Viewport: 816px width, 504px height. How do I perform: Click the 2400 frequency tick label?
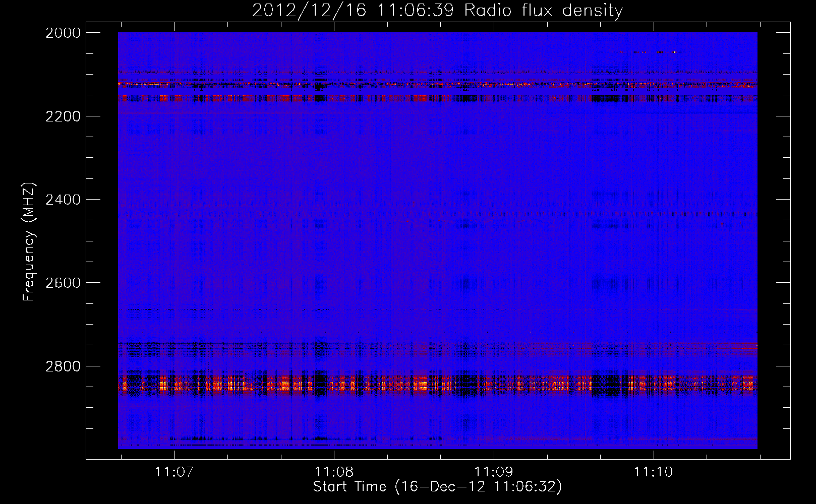point(63,200)
